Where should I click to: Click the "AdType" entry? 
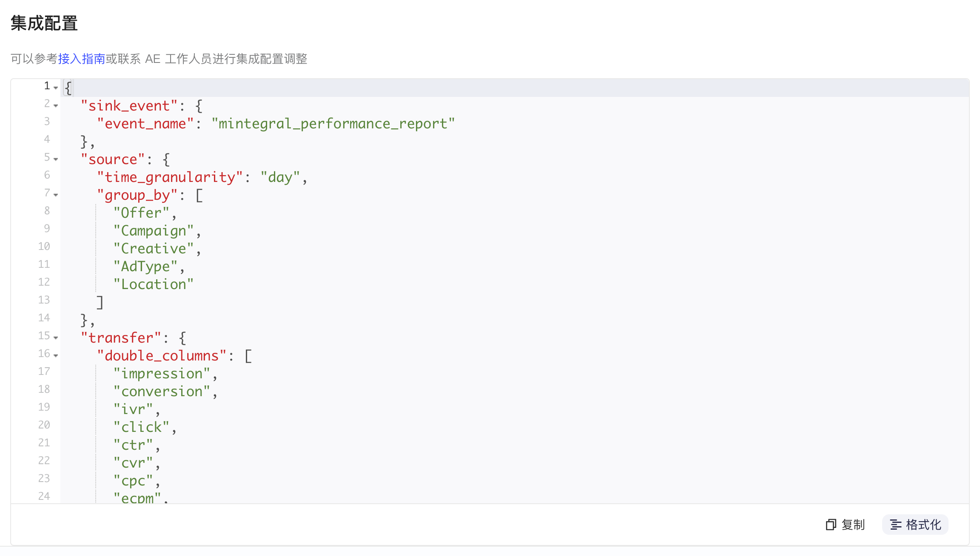[145, 267]
